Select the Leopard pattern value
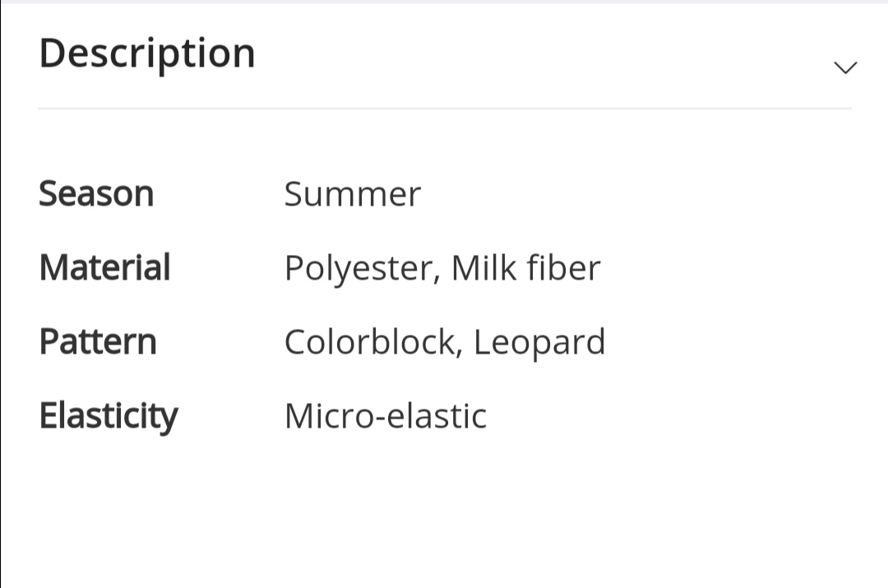 point(539,343)
